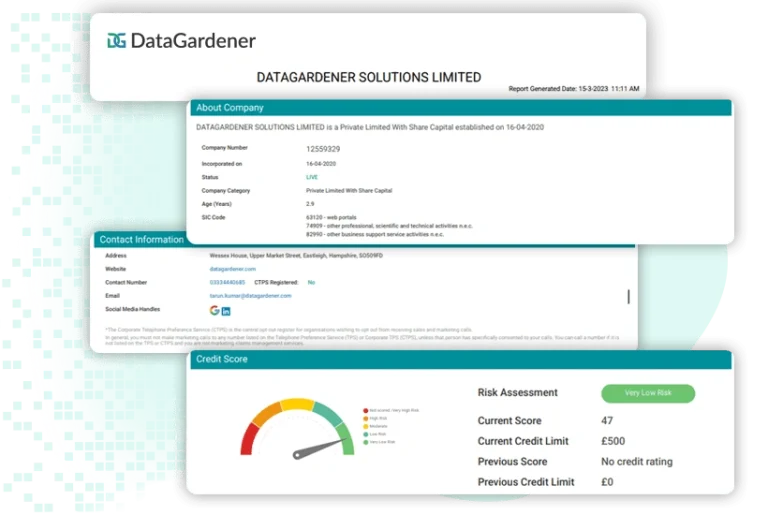
Task: Select the About Company section header
Action: [461, 107]
